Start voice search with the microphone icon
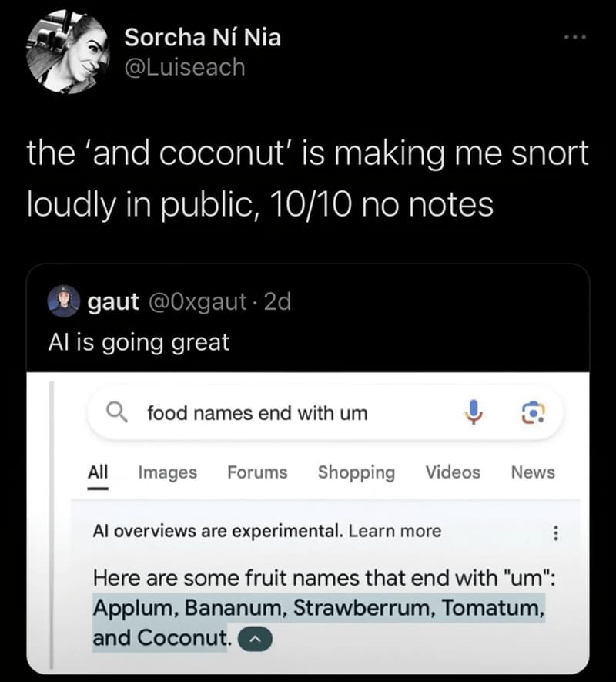 (474, 413)
